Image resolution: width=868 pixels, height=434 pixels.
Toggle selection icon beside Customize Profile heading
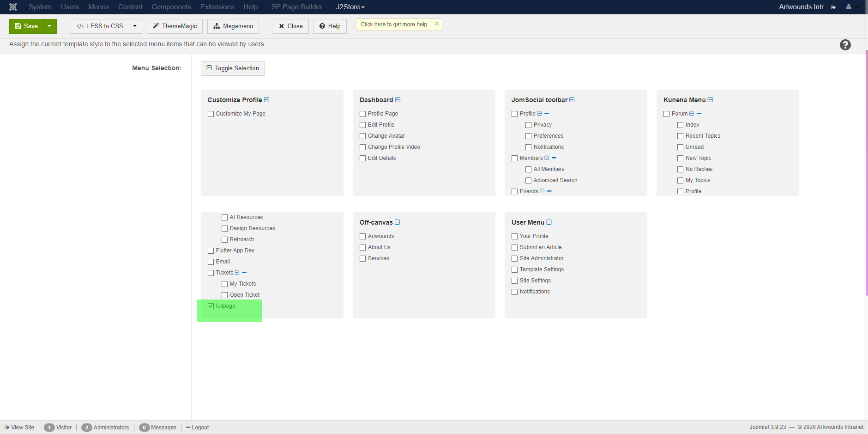(x=267, y=100)
